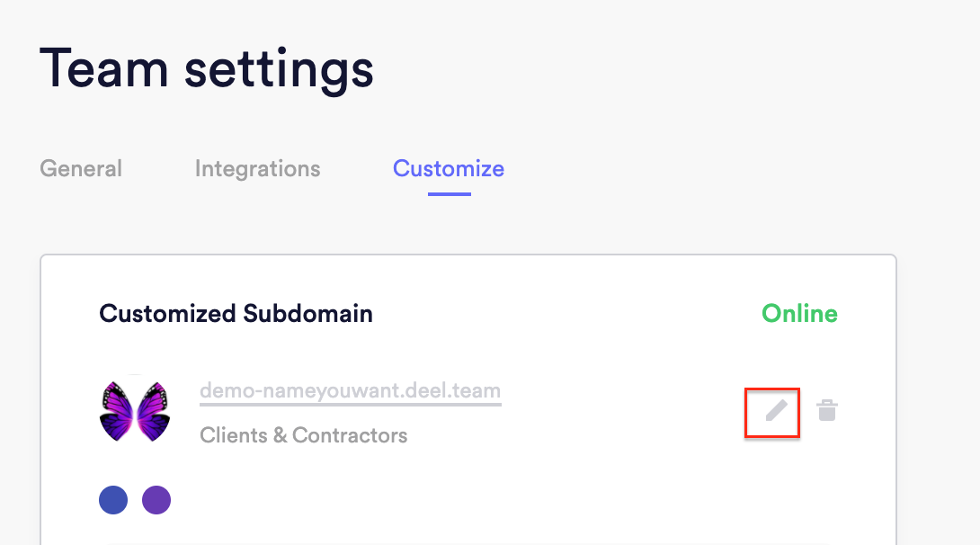Click the gray trash can beside pencil
980x545 pixels.
[827, 411]
